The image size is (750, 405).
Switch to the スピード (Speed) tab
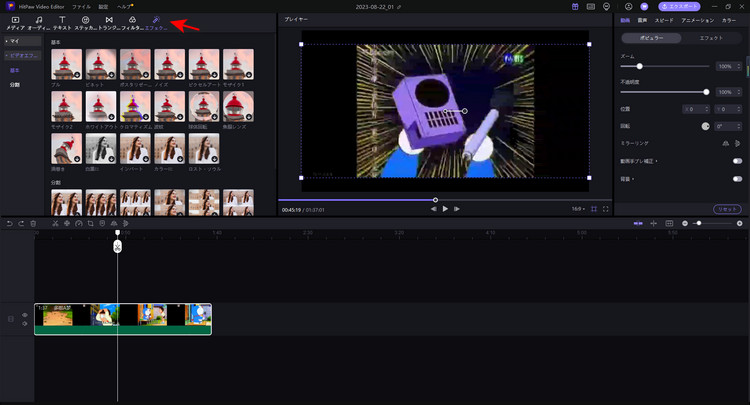[x=664, y=20]
